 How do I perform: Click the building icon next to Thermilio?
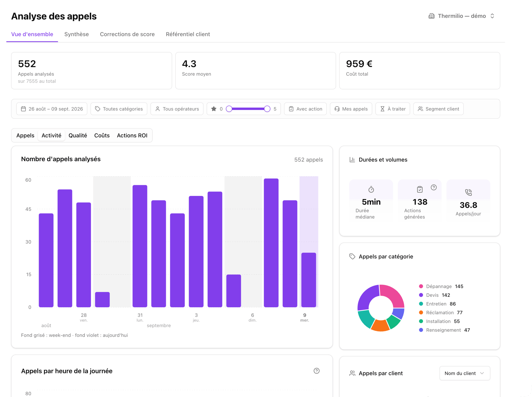(431, 16)
